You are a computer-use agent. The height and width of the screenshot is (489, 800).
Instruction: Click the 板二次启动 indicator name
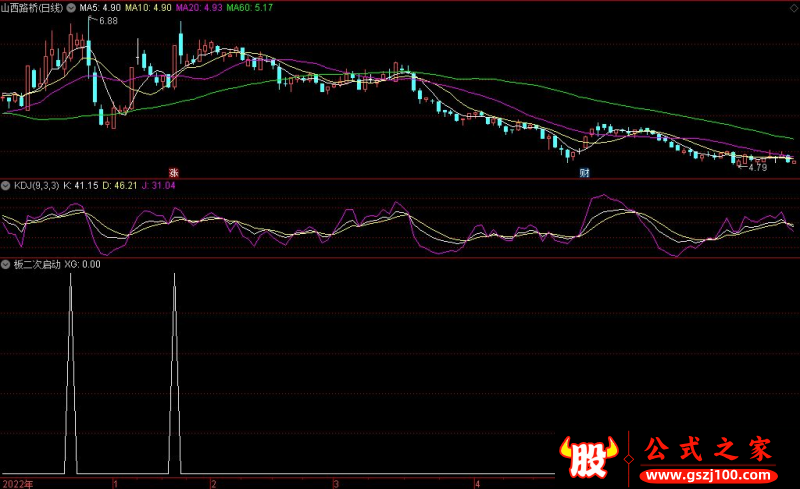pyautogui.click(x=36, y=265)
